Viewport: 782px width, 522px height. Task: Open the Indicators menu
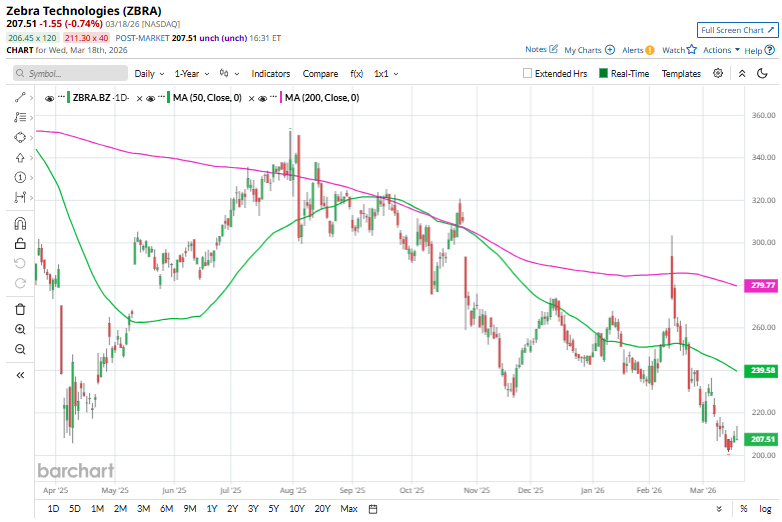[x=271, y=73]
